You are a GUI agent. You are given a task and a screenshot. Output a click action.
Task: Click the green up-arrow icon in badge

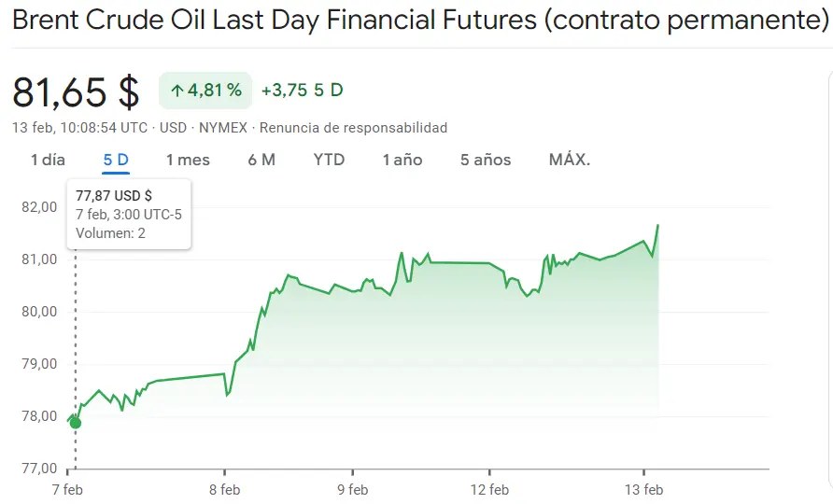(176, 91)
